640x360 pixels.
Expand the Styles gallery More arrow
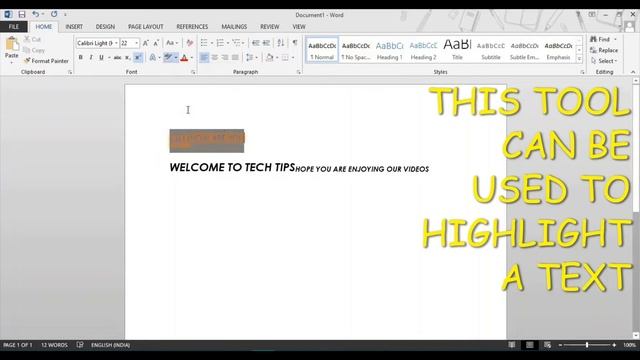click(579, 59)
